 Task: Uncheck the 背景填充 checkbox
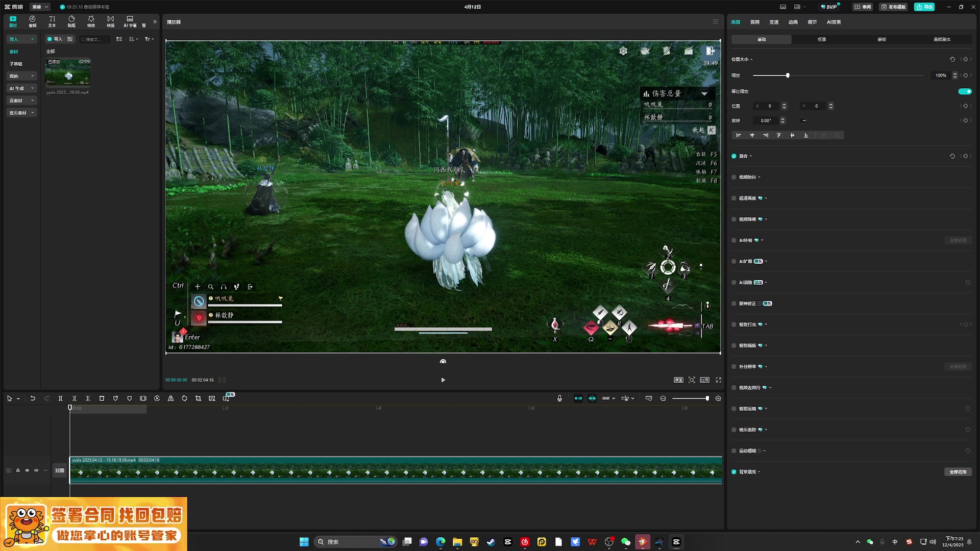tap(734, 472)
